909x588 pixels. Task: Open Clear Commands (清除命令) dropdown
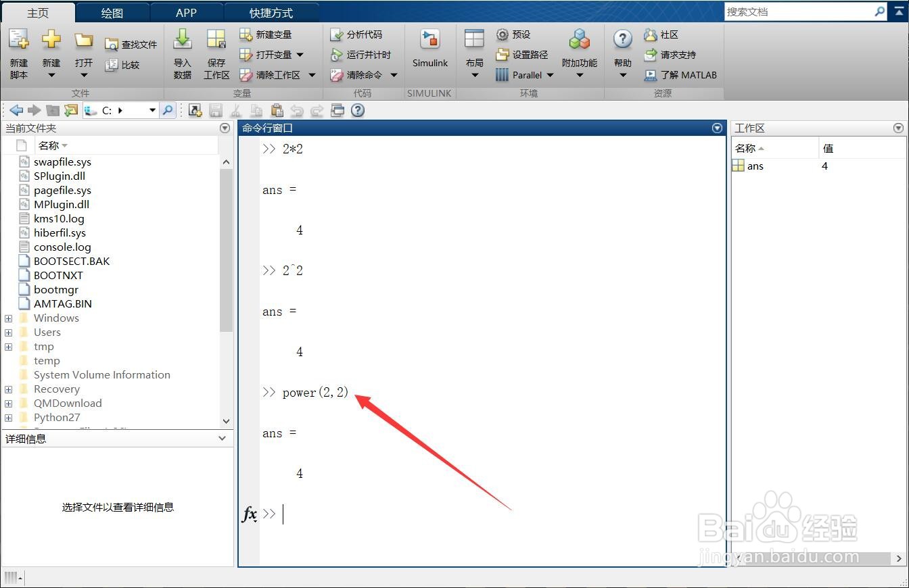[394, 75]
